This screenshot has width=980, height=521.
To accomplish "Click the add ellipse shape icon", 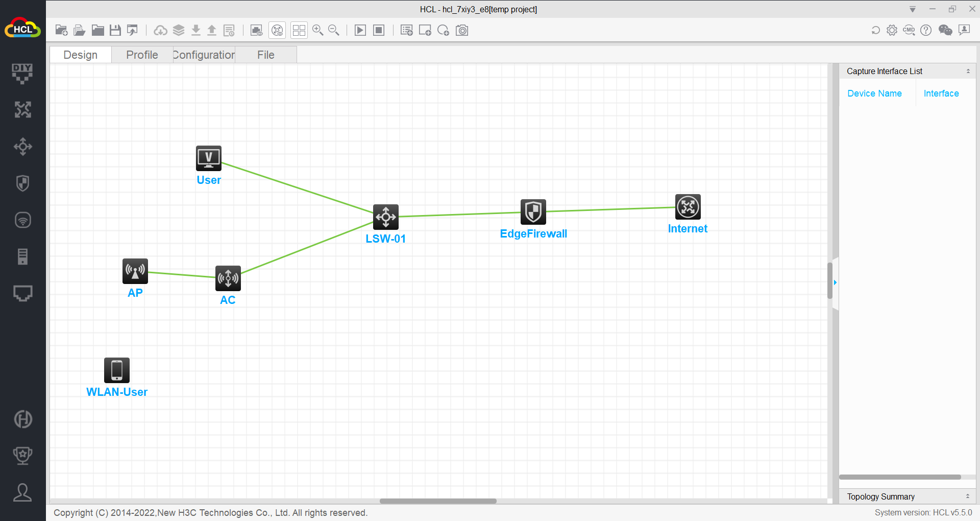I will point(443,30).
